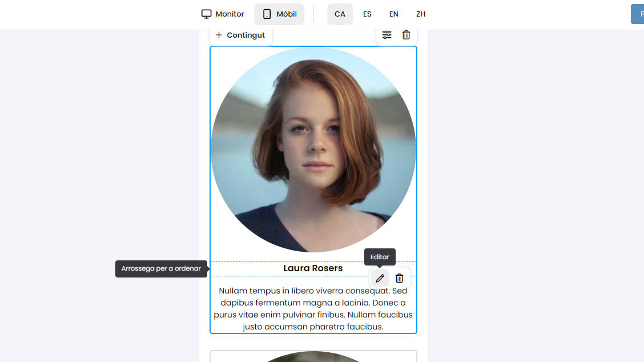
Task: Click the desktop screen icon beside Monitor
Action: click(x=206, y=14)
